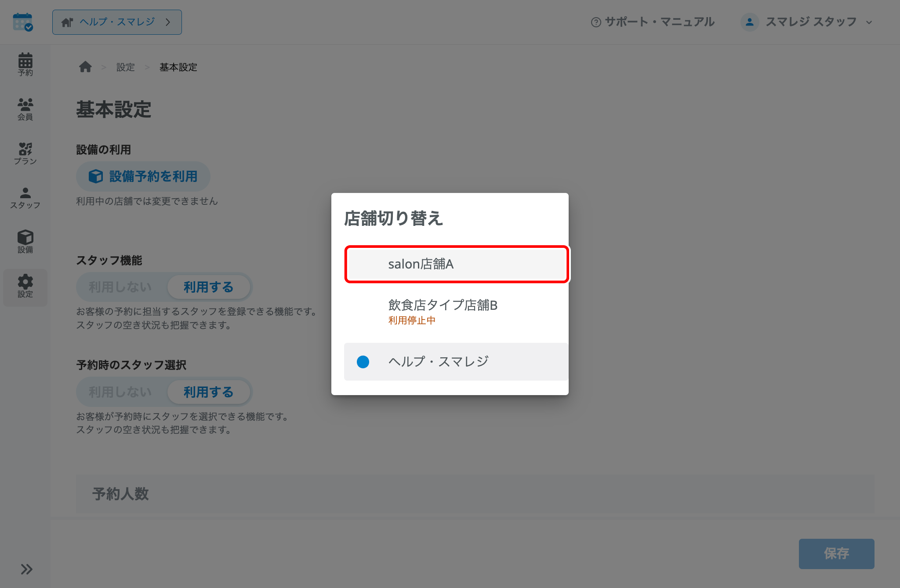This screenshot has height=588, width=900.
Task: Open the 予約 sidebar icon
Action: point(25,65)
